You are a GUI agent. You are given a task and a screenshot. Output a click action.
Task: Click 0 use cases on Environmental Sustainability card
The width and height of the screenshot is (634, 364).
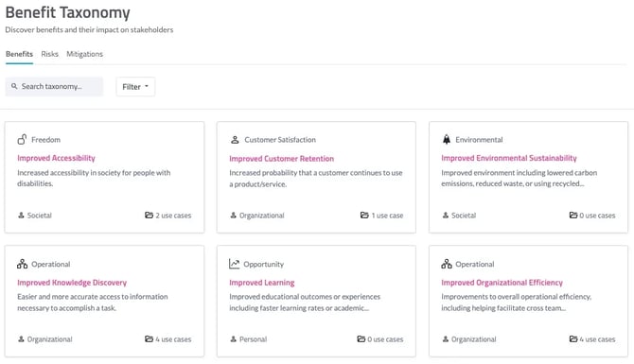pyautogui.click(x=597, y=216)
